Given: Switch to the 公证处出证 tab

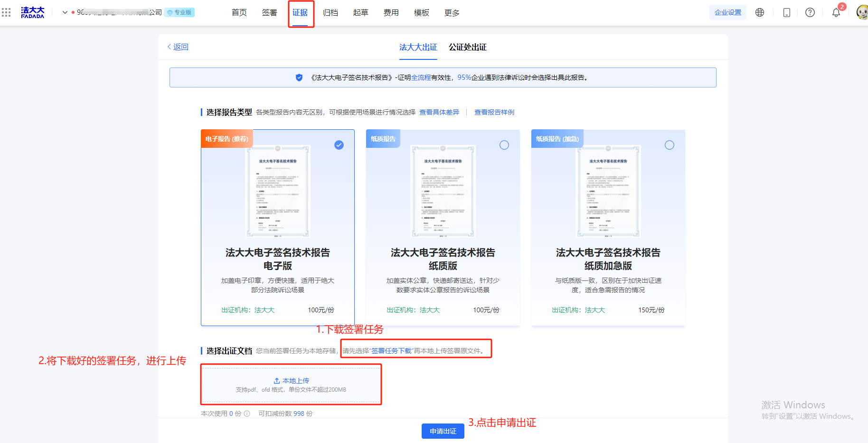Looking at the screenshot, I should tap(468, 47).
